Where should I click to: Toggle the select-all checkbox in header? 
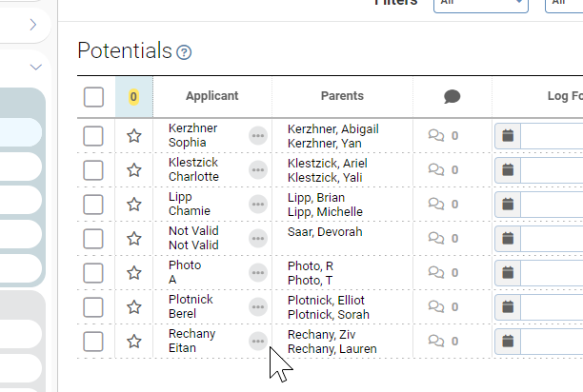tap(93, 97)
